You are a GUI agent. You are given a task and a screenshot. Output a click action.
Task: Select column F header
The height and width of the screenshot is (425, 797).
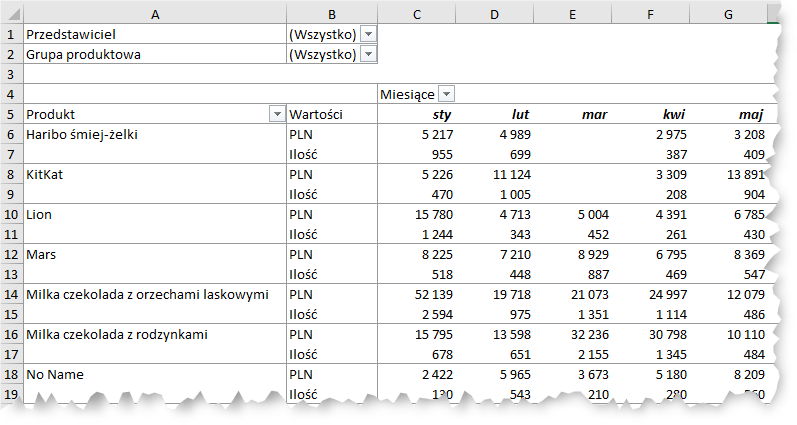650,15
